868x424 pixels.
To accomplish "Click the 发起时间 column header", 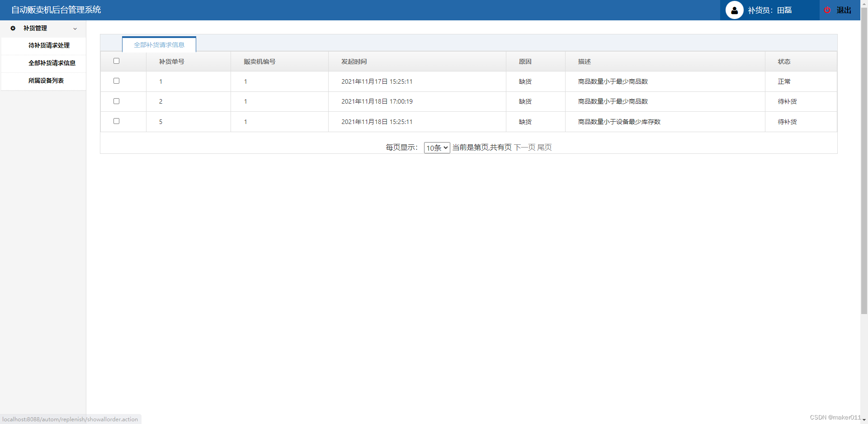I will [x=354, y=62].
